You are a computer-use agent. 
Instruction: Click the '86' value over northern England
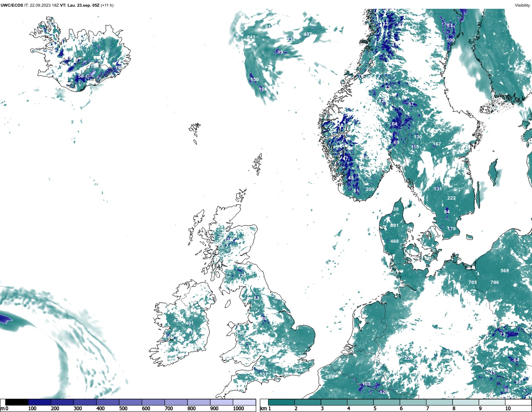click(x=264, y=318)
